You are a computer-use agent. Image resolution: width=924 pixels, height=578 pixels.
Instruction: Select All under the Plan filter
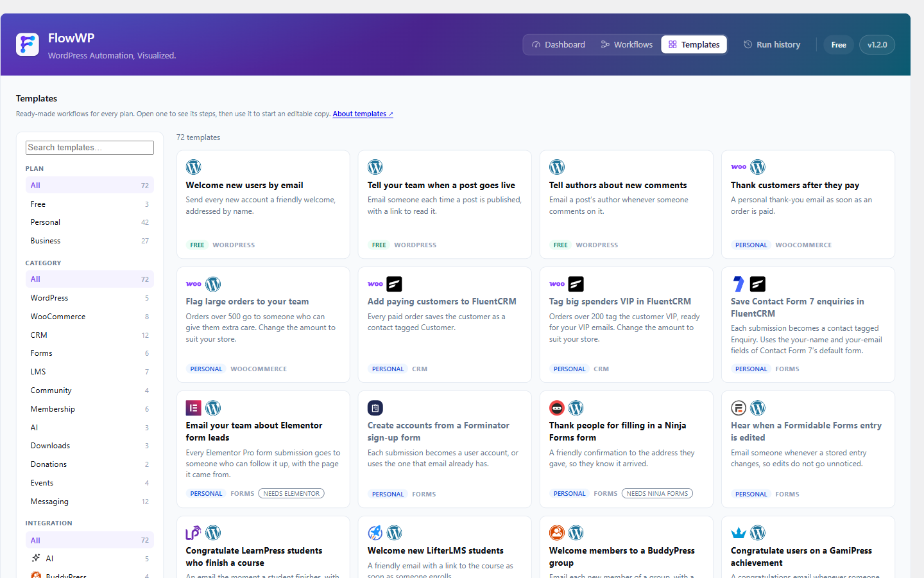click(x=90, y=185)
